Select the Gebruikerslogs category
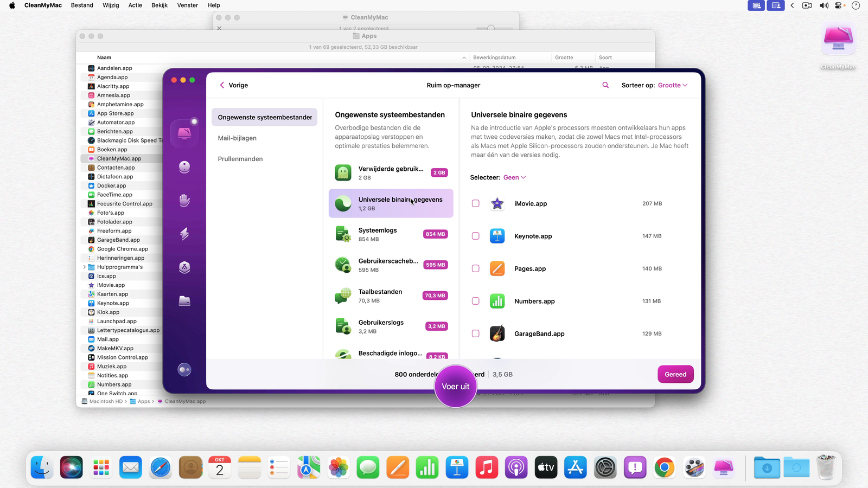 click(x=391, y=326)
